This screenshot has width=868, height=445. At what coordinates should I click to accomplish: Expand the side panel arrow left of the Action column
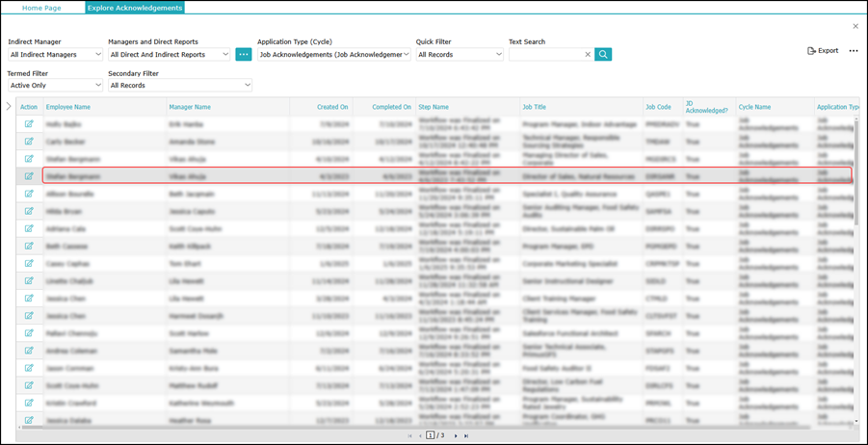(x=9, y=106)
